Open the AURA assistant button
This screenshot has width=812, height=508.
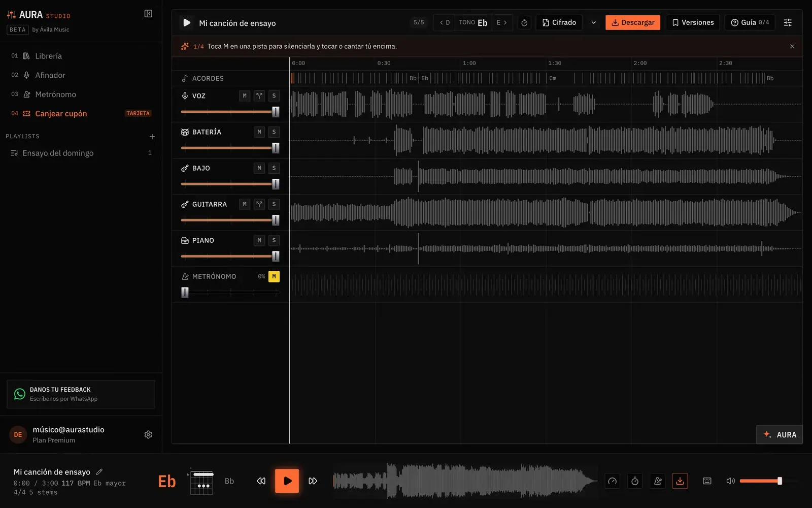point(780,435)
